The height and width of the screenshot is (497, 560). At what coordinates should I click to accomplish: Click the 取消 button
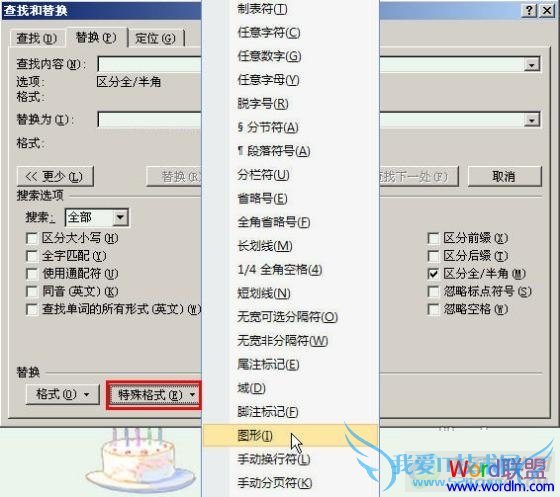coord(504,176)
